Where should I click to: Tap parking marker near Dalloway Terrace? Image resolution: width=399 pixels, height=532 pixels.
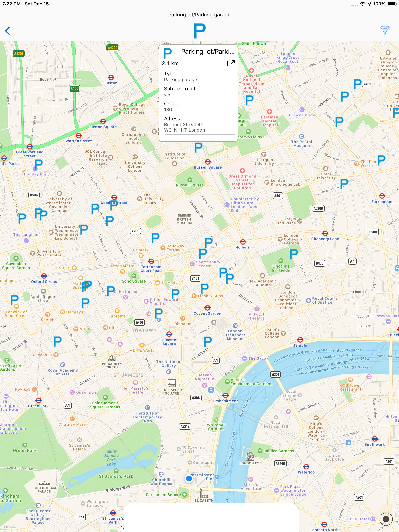(155, 238)
